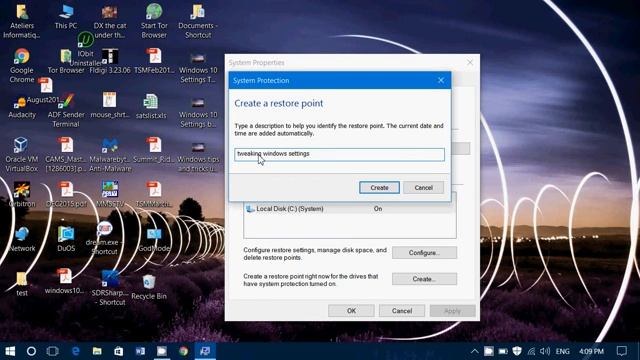Select Oracle VM VirtualBox desktop icon

point(21,154)
